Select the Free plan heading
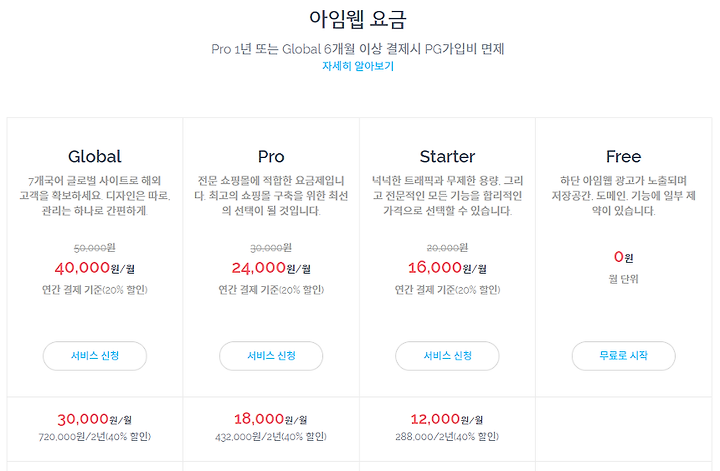Image resolution: width=720 pixels, height=471 pixels. tap(623, 157)
